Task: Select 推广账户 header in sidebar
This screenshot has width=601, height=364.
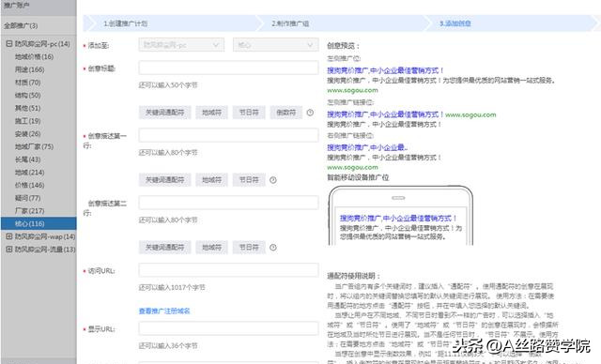Action: pyautogui.click(x=17, y=6)
